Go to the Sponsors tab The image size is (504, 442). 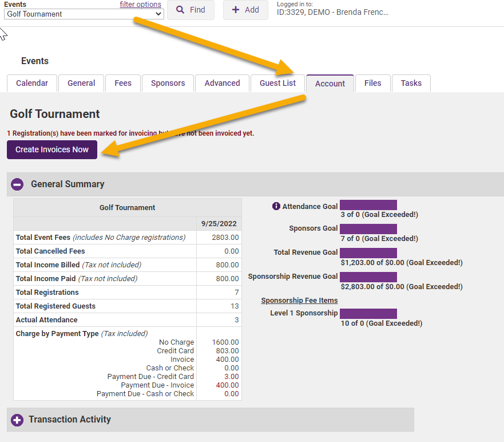[168, 83]
